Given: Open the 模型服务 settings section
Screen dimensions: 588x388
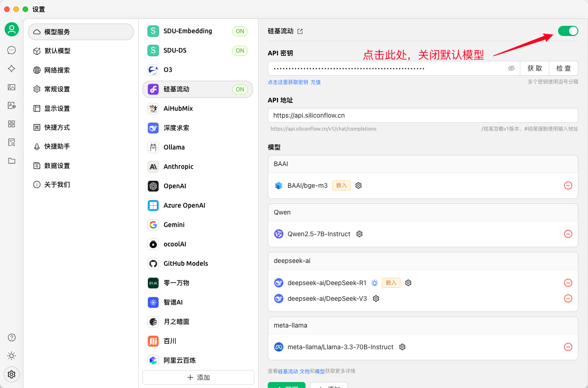Looking at the screenshot, I should coord(81,32).
